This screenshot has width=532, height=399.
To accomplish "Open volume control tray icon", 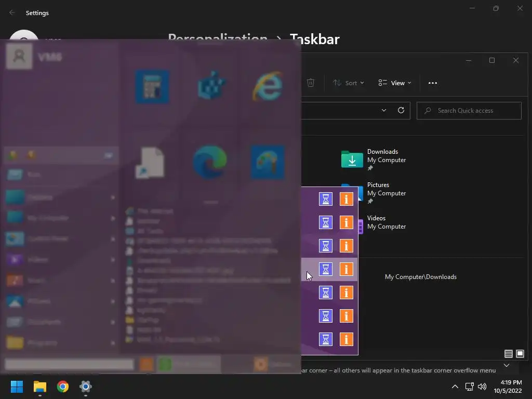I will point(482,387).
